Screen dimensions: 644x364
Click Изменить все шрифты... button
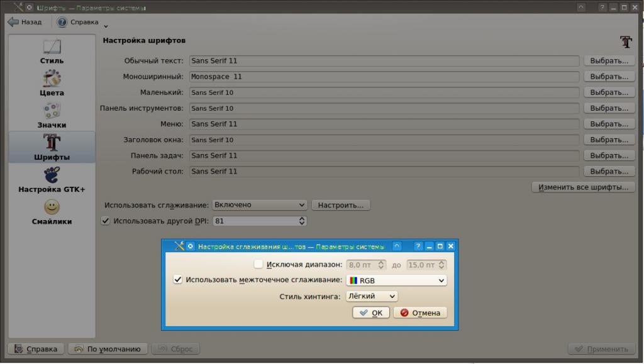point(583,187)
